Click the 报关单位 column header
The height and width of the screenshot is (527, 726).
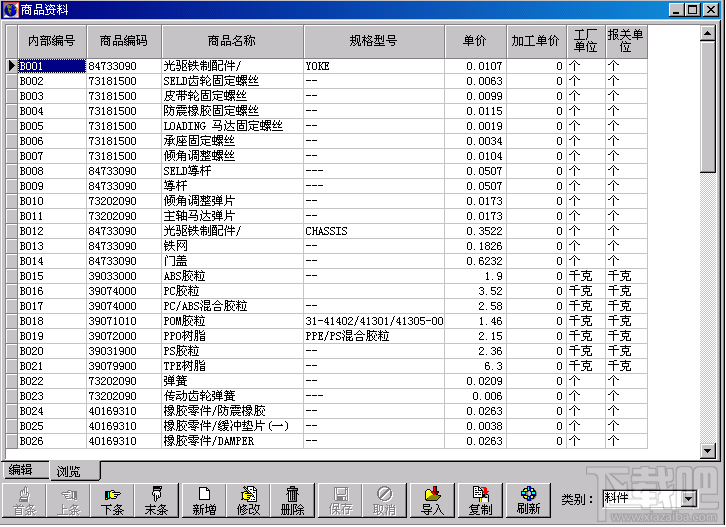pyautogui.click(x=626, y=41)
